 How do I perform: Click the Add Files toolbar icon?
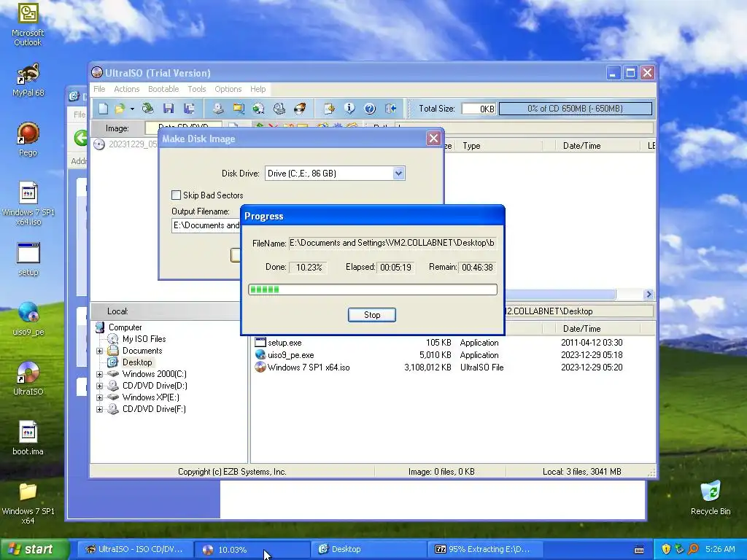pyautogui.click(x=329, y=109)
